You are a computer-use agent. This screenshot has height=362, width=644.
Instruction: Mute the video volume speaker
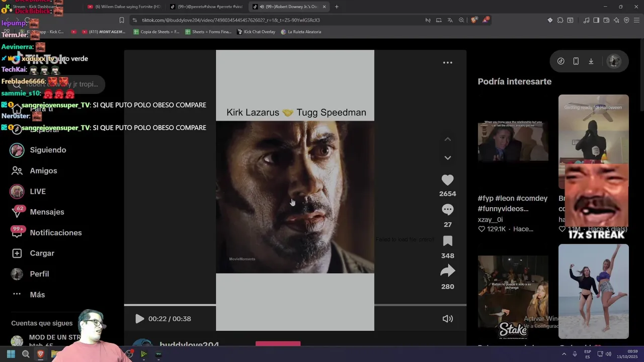click(447, 319)
